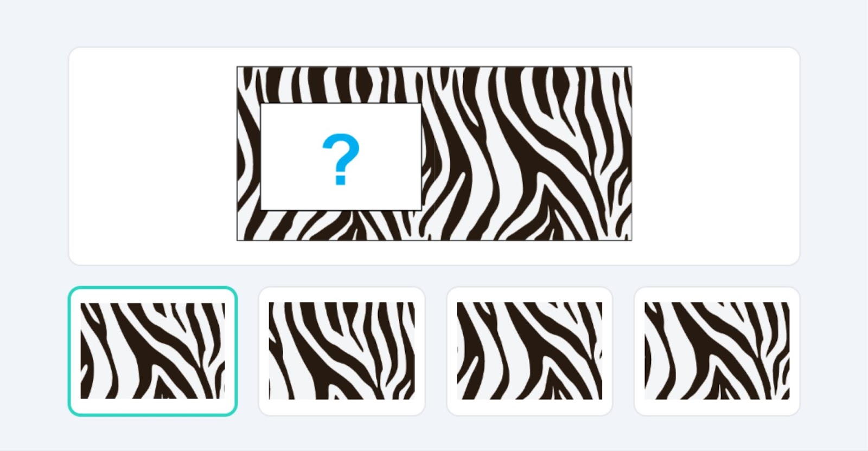Select the answer card second from the right

[x=529, y=351]
